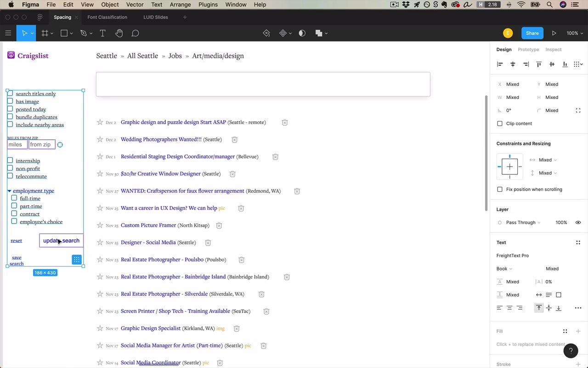Screen dimensions: 588x368
Task: Open the Plugins menu
Action: pos(208,5)
